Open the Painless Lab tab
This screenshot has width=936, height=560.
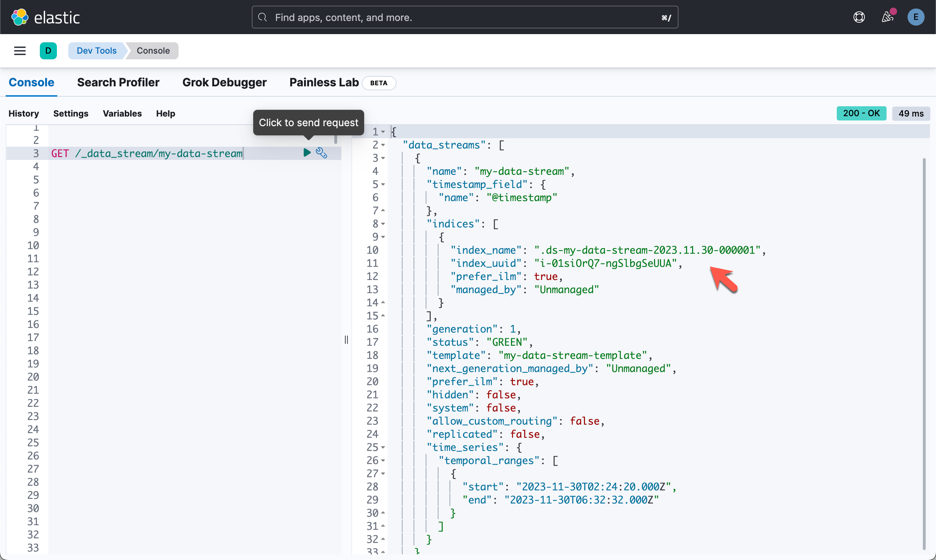pos(324,82)
